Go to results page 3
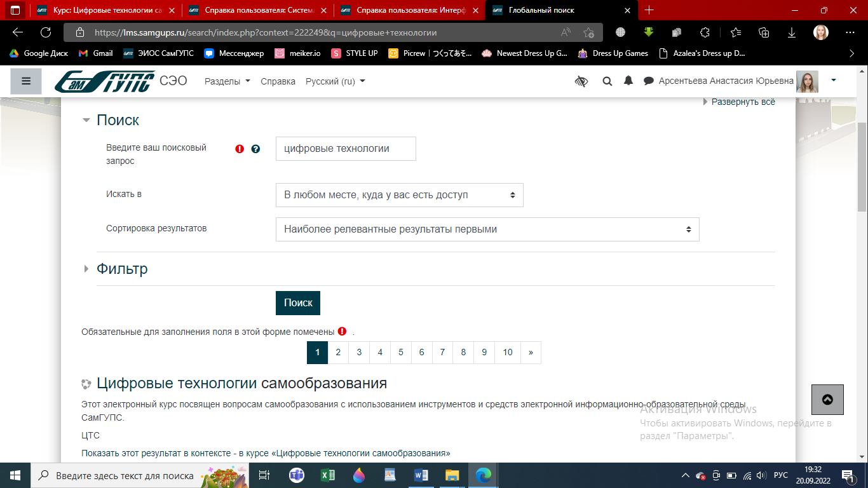Viewport: 868px width, 488px height. pos(359,352)
